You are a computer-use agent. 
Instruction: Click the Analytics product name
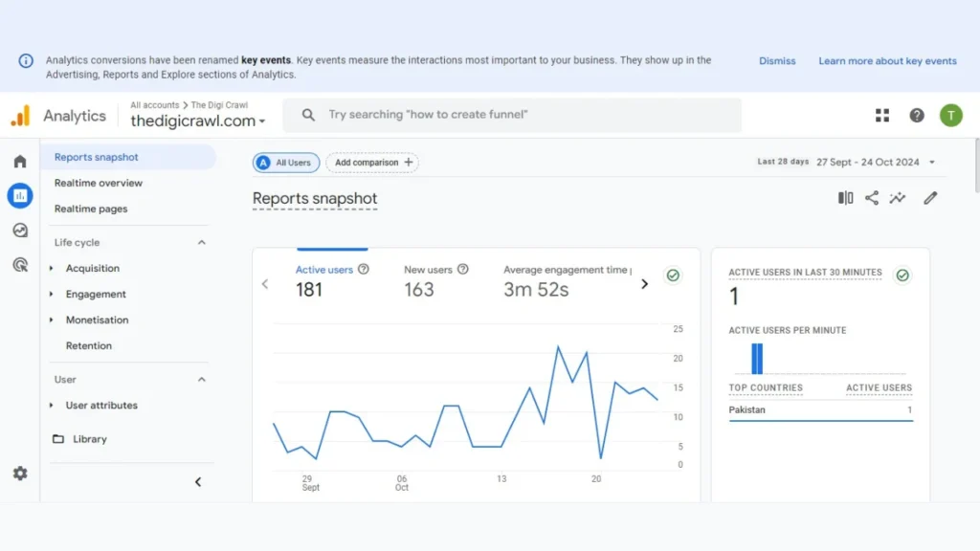coord(75,116)
